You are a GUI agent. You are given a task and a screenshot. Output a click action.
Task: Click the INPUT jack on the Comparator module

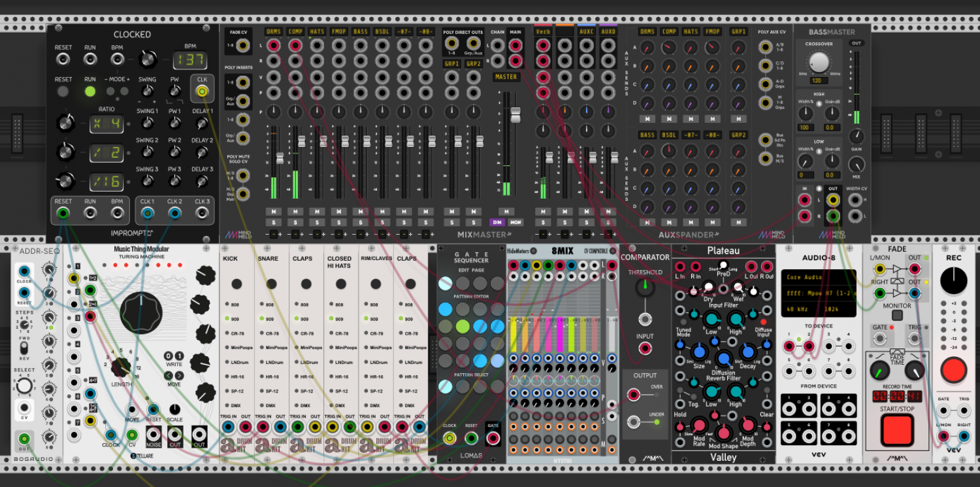[x=645, y=348]
